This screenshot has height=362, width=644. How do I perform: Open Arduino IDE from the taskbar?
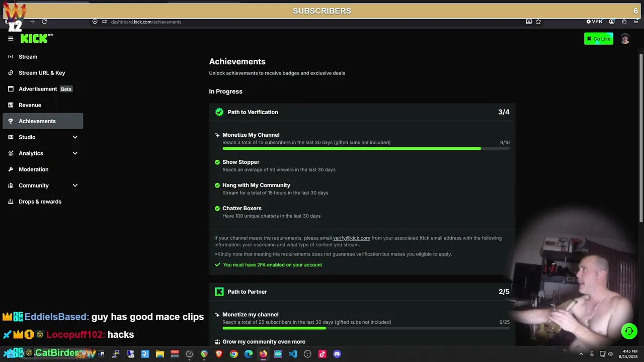[x=278, y=354]
